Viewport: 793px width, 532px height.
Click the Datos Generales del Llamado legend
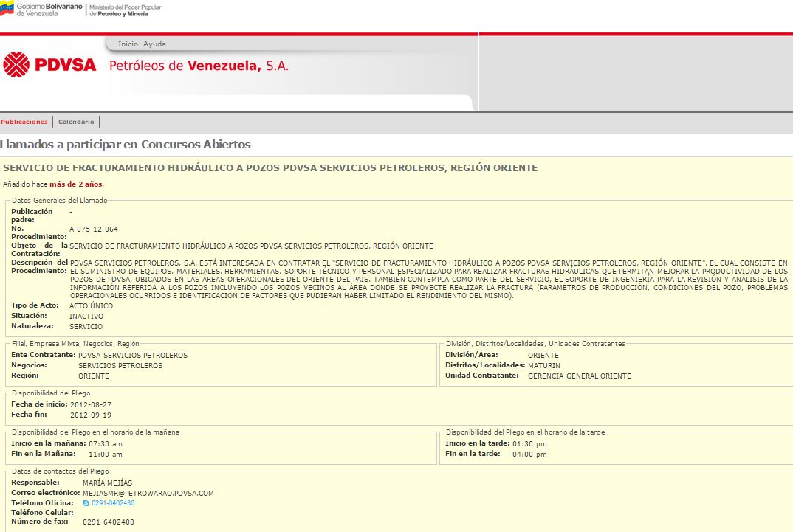[60, 201]
